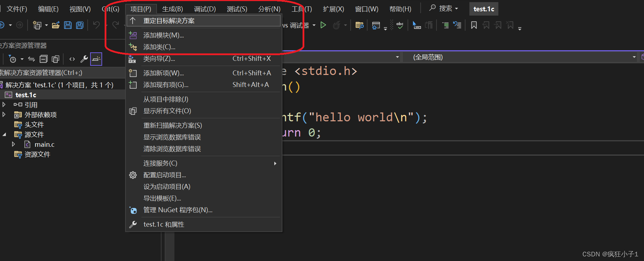Select 管理 NuGet 程序包(N)... entry
644x261 pixels.
pyautogui.click(x=204, y=210)
